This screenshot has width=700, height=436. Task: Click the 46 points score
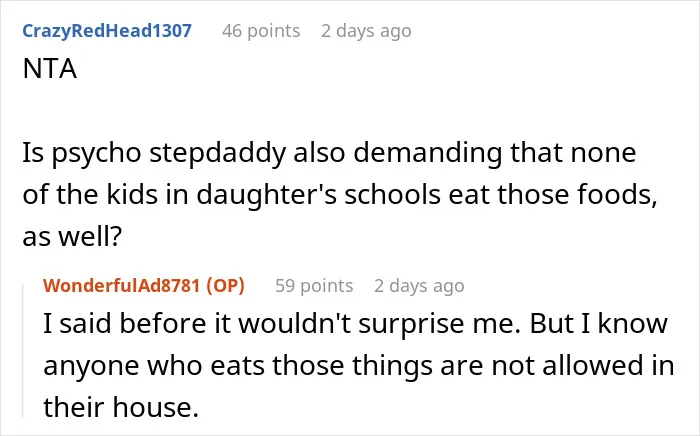[261, 31]
